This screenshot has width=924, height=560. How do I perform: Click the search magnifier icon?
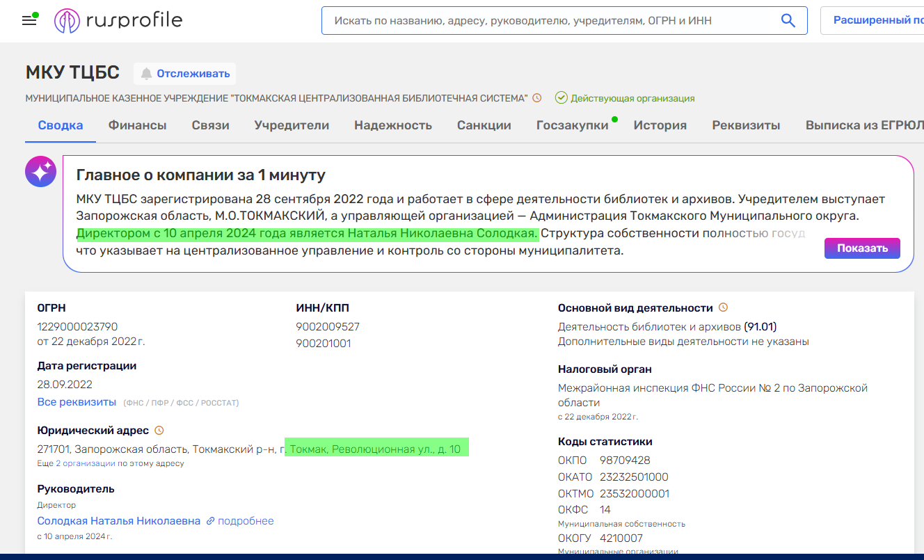[x=788, y=20]
